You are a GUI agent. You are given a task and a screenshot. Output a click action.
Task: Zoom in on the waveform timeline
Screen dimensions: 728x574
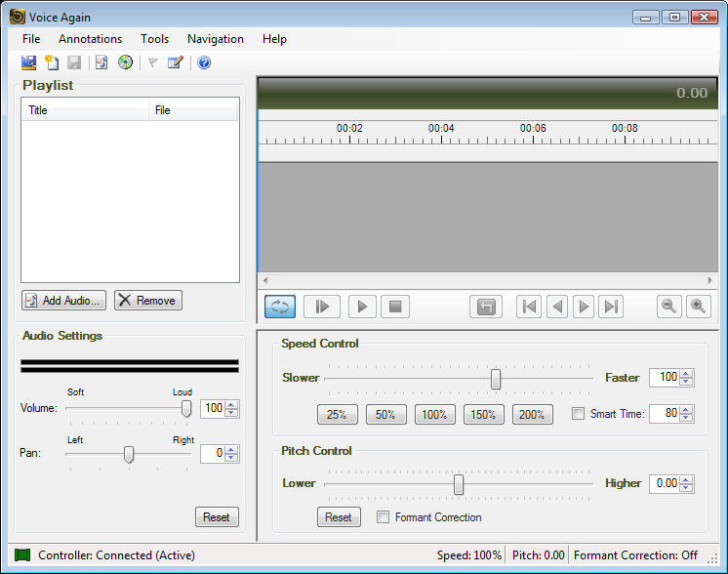click(698, 307)
